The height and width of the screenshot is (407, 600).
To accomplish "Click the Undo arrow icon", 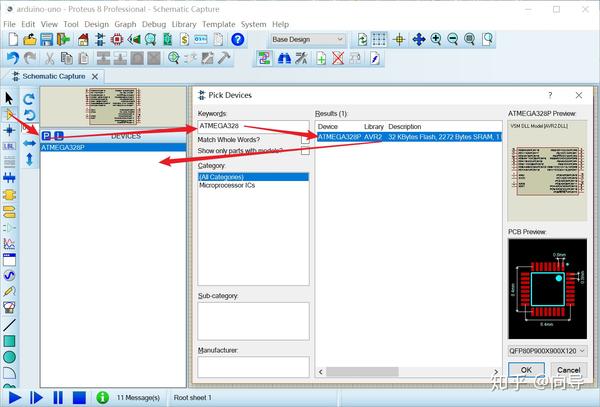I will [x=13, y=58].
